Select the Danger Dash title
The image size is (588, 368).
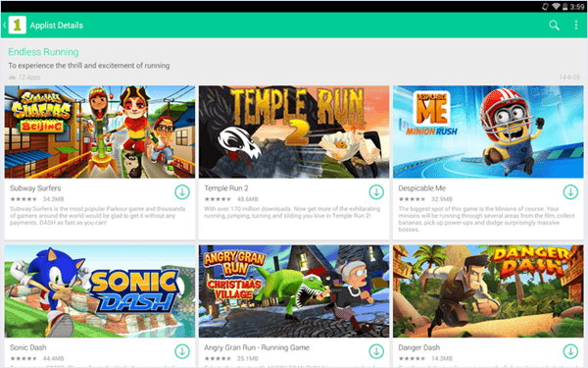tap(418, 347)
